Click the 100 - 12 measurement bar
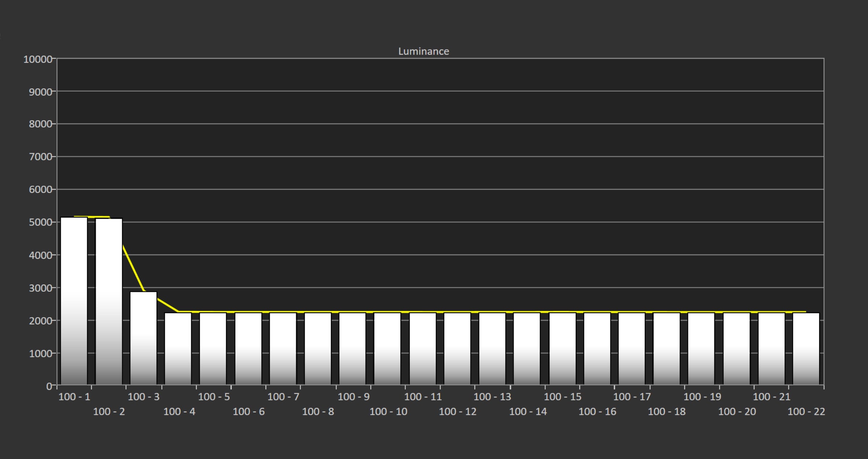 pos(458,349)
